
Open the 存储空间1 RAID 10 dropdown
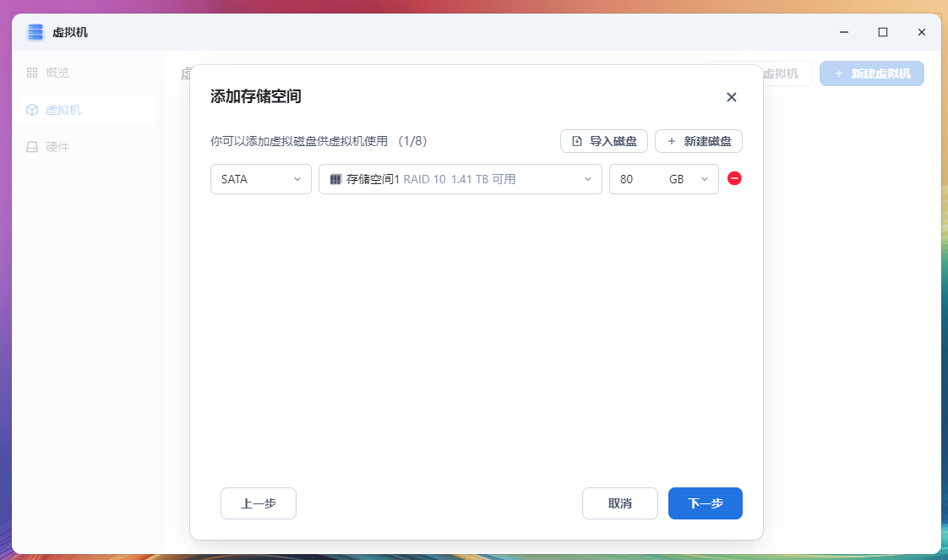pyautogui.click(x=460, y=179)
